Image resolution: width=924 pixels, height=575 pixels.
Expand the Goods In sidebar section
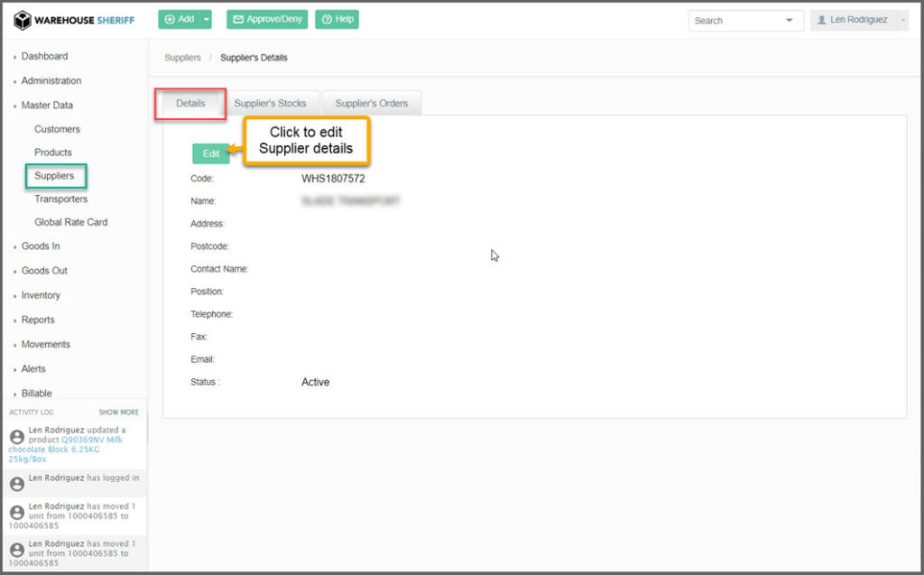[x=41, y=246]
